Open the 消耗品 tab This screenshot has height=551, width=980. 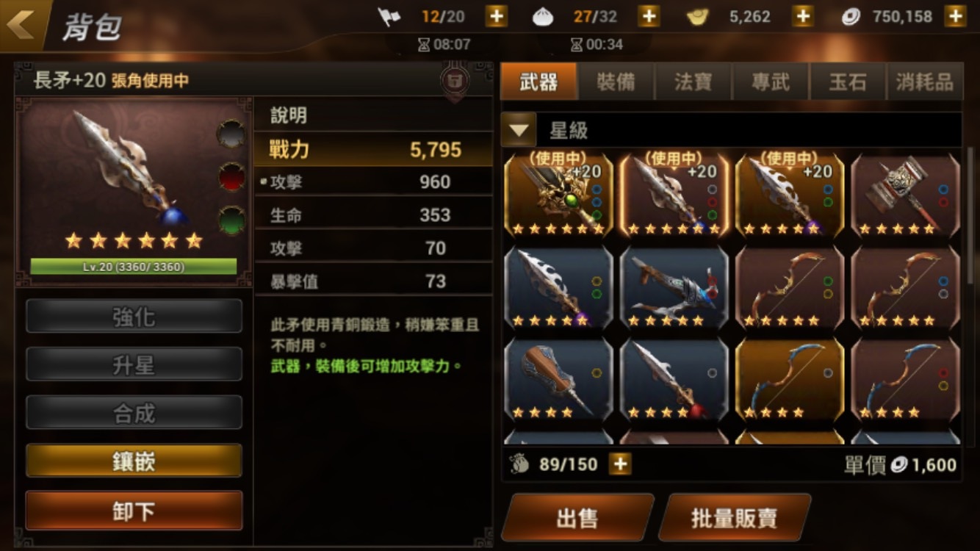pos(925,82)
